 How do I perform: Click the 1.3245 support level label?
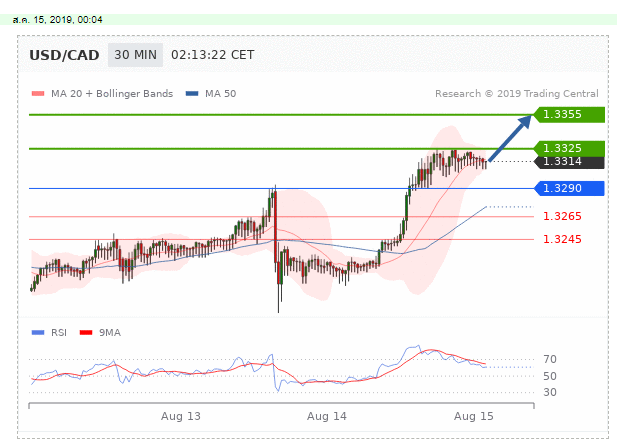click(x=562, y=239)
